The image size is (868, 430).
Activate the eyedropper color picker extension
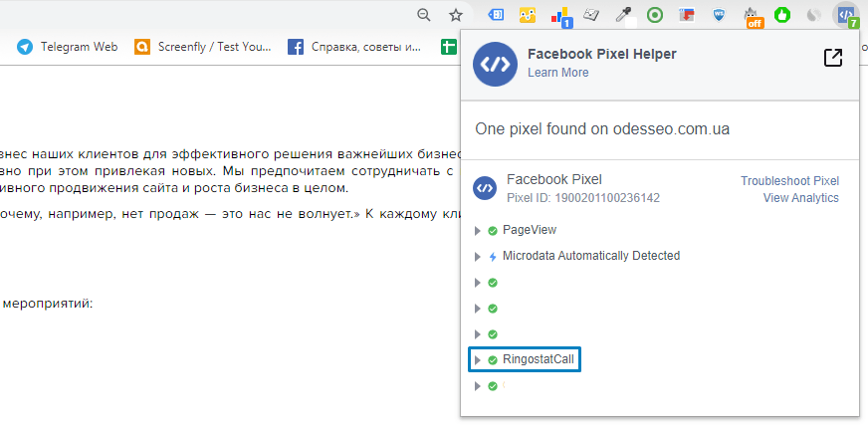click(624, 16)
